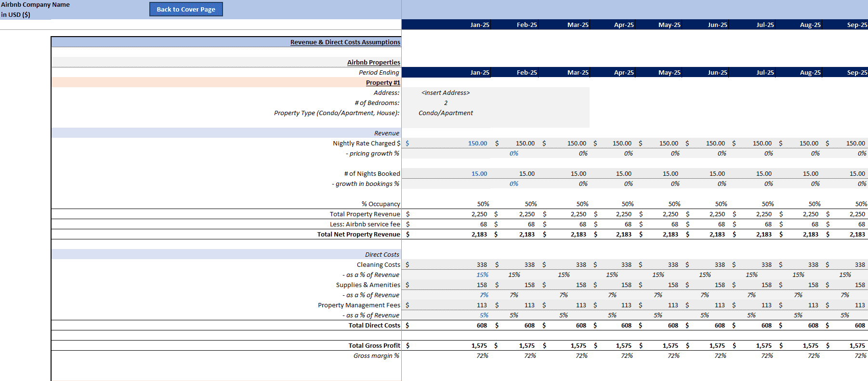Click the # of Bedrooms value 2
868x381 pixels.
pyautogui.click(x=446, y=103)
